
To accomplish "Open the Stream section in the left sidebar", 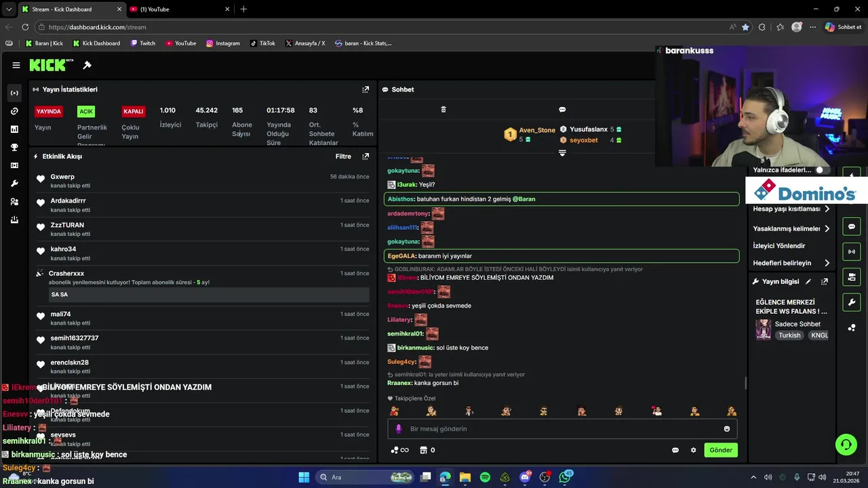I will pos(15,93).
